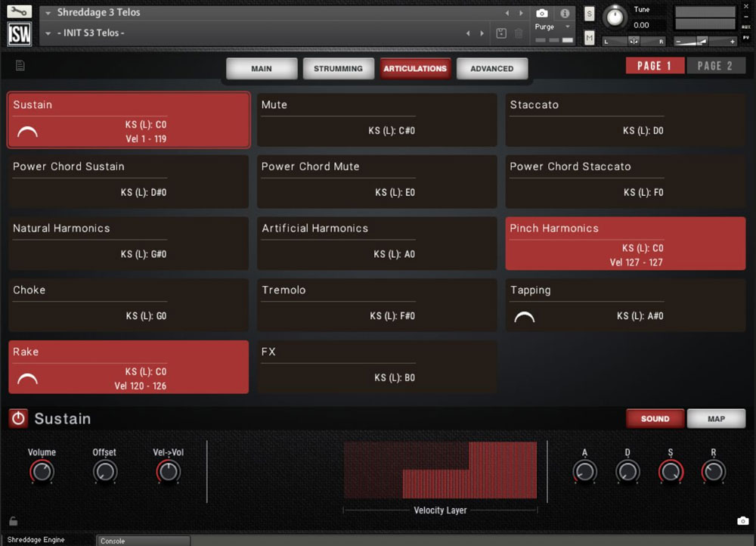Select the Tapping articulation cell
The image size is (756, 546).
pos(625,306)
